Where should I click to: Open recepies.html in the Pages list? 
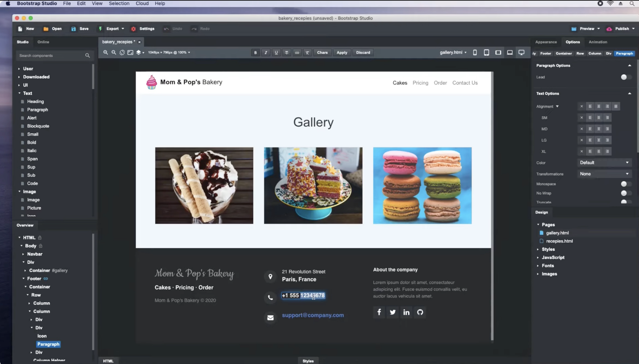[x=559, y=241]
